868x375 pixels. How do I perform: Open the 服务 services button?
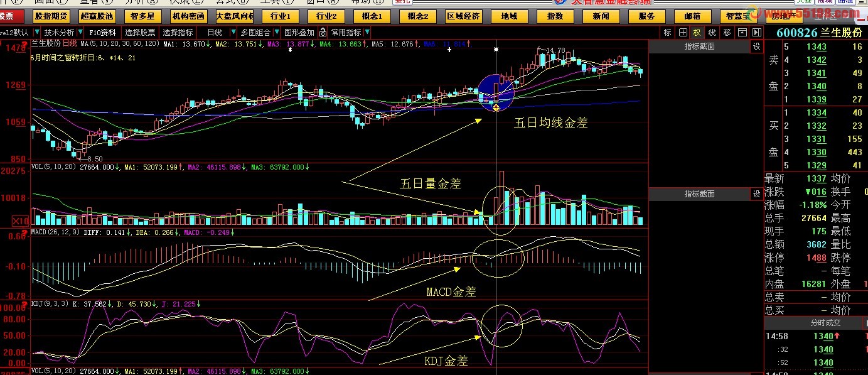pyautogui.click(x=646, y=16)
